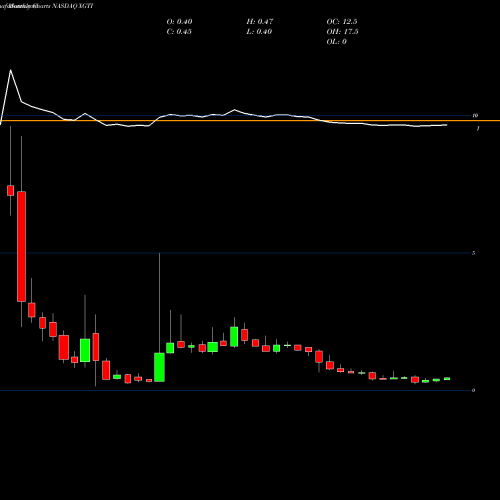Click the 'OC: 12.5' reading
The height and width of the screenshot is (500, 500).
342,22
